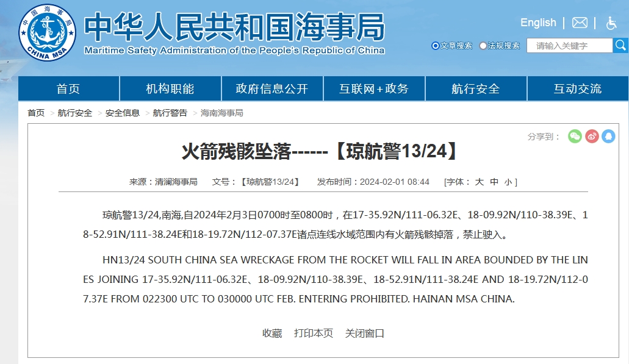This screenshot has width=629, height=364.
Task: Share article to WeChat
Action: [575, 137]
